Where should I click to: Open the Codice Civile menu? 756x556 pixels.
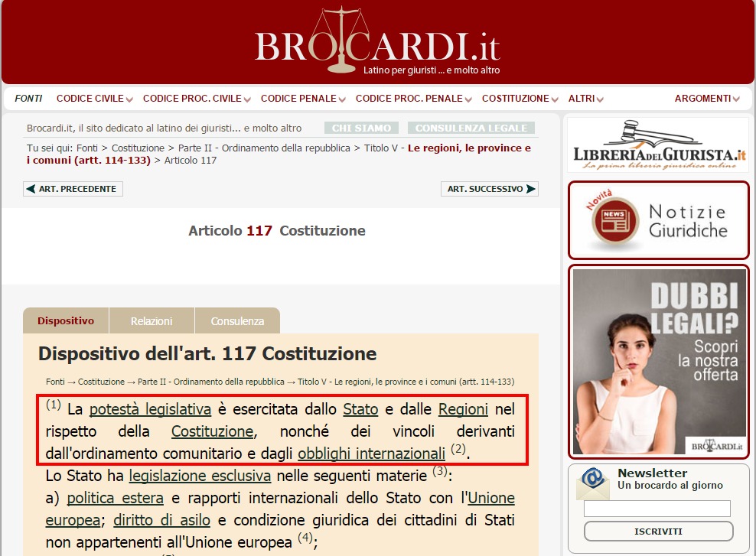[x=90, y=99]
